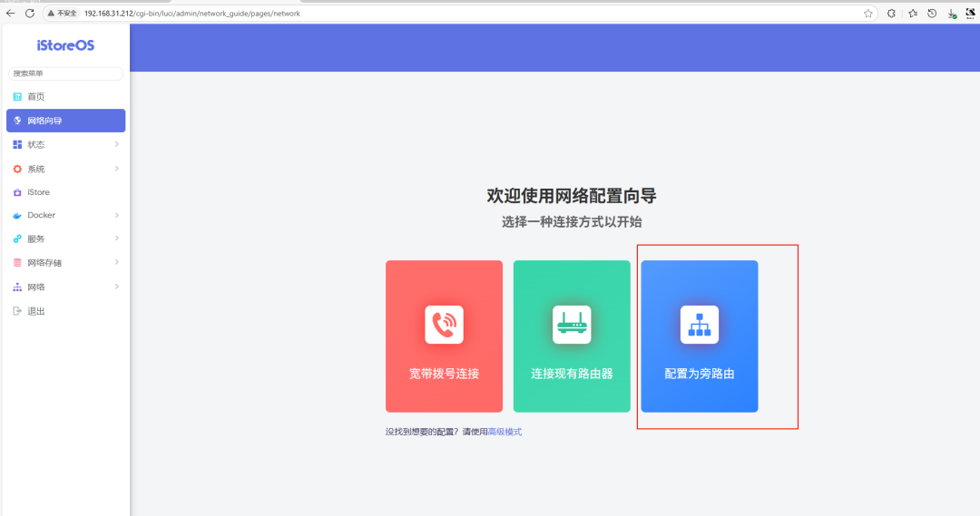Screen dimensions: 980x516
Task: Open the 服务 menu label
Action: (36, 239)
